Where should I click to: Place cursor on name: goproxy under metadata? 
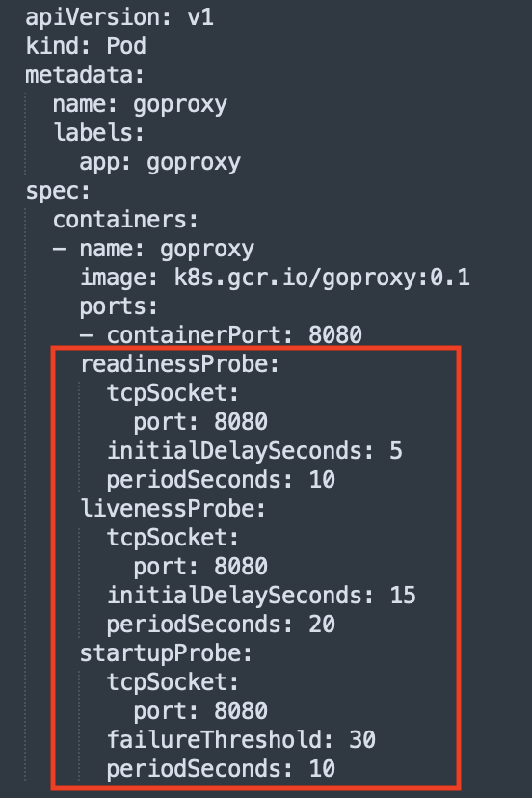point(140,105)
